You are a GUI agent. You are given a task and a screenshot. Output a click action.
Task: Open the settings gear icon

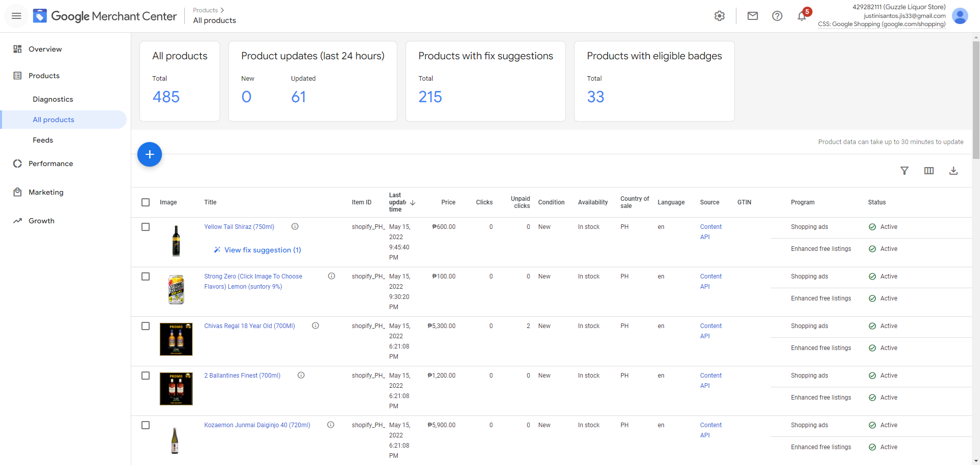click(x=720, y=16)
